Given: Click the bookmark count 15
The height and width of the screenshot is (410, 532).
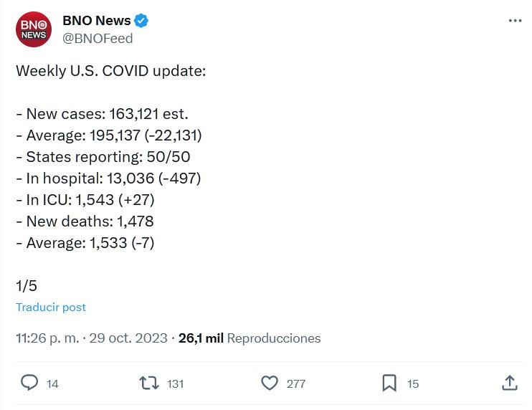Looking at the screenshot, I should [x=413, y=384].
